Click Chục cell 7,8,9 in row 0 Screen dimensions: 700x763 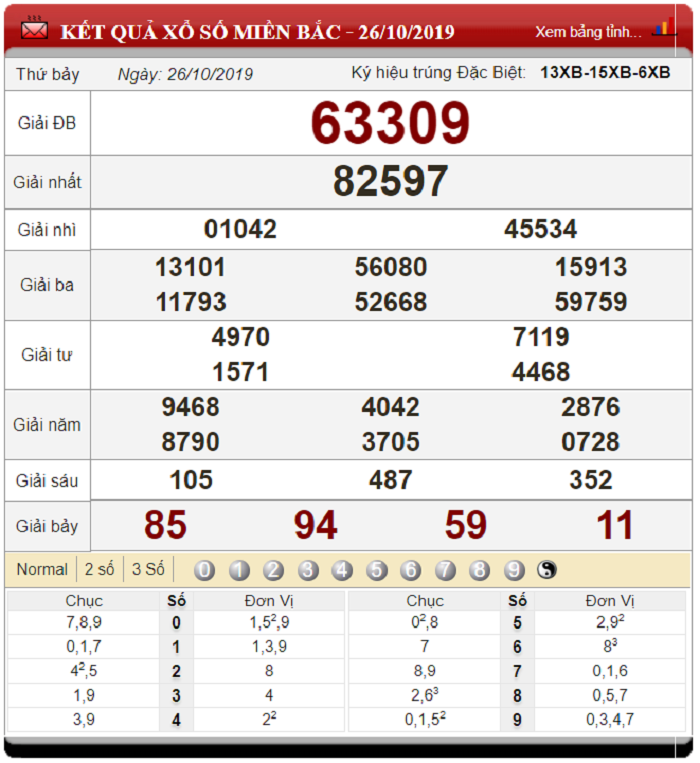coord(84,623)
